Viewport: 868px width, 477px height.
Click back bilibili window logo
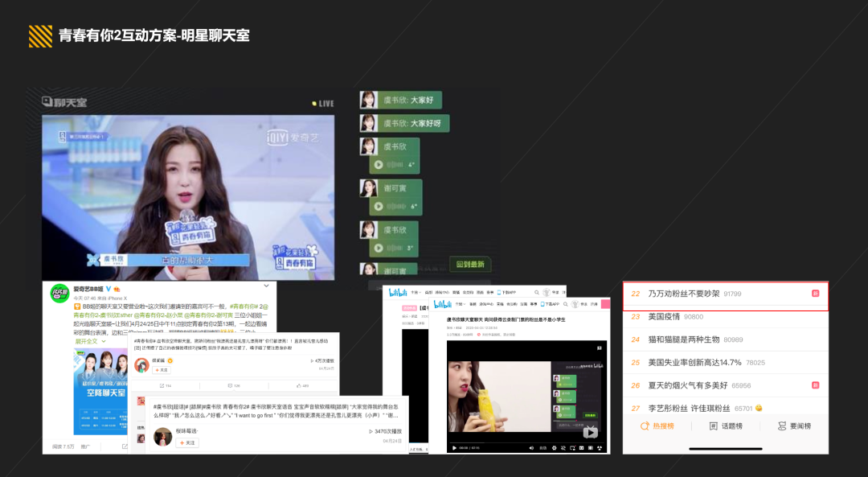tap(398, 292)
